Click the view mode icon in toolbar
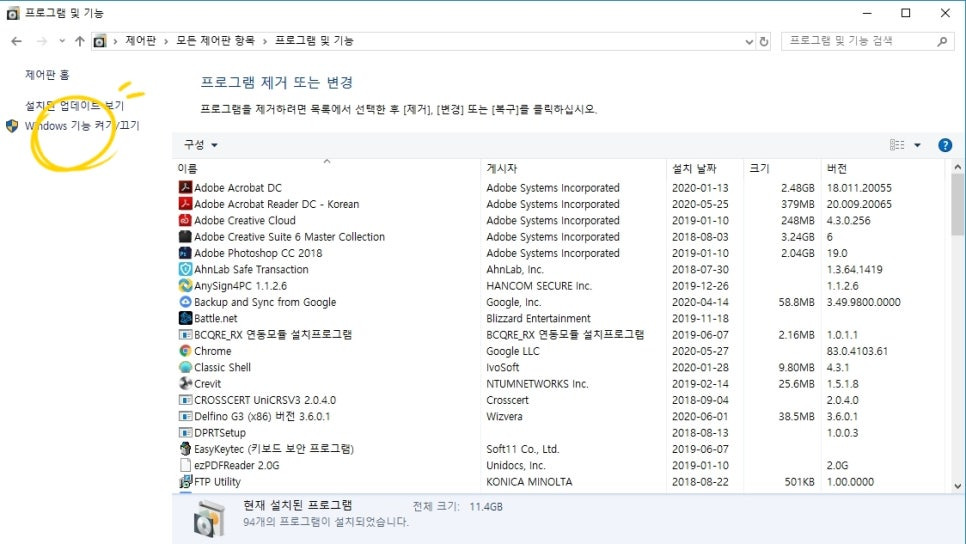The height and width of the screenshot is (544, 966). [897, 145]
